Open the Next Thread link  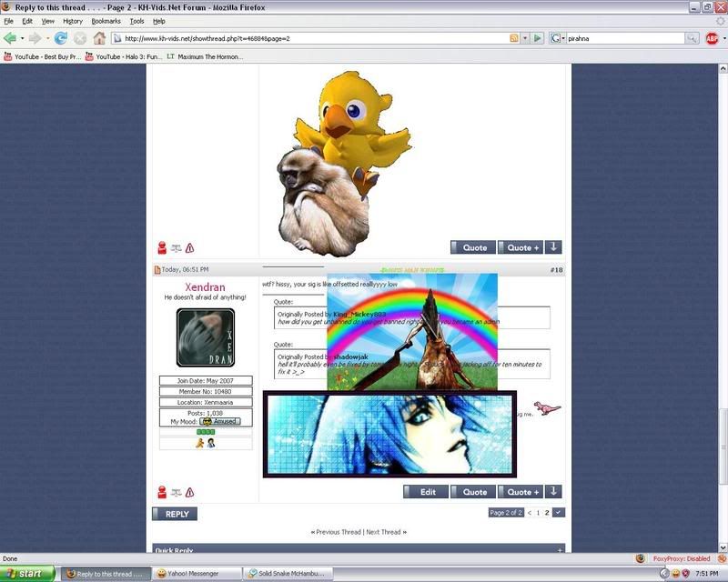[x=383, y=532]
